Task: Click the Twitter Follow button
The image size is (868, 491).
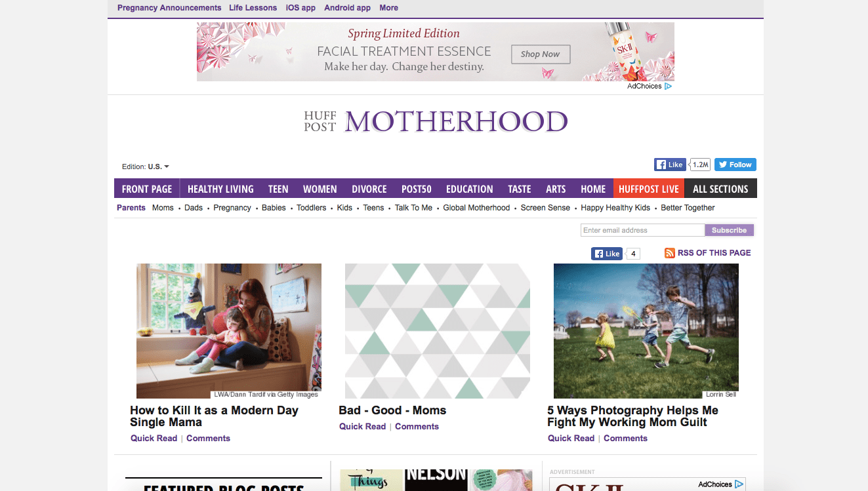Action: [x=735, y=165]
